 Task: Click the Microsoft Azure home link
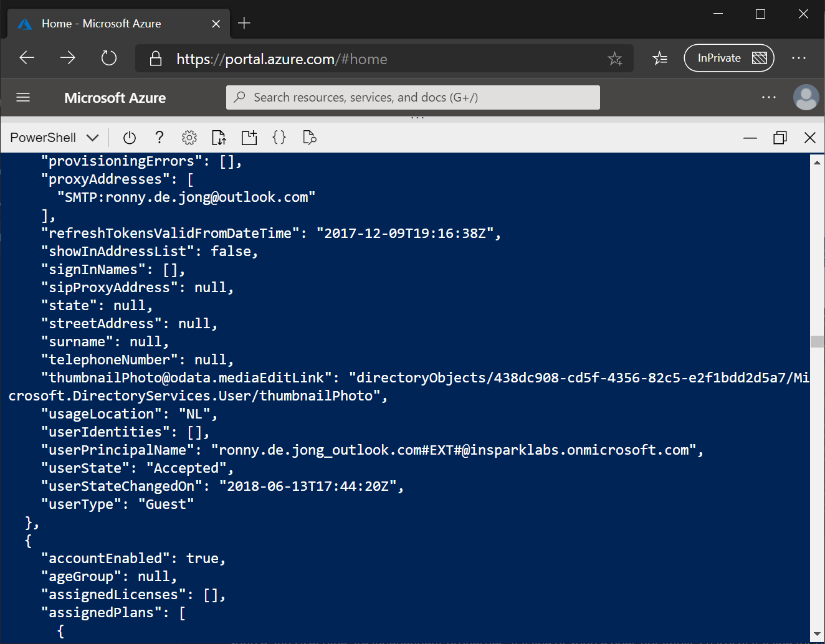(115, 98)
